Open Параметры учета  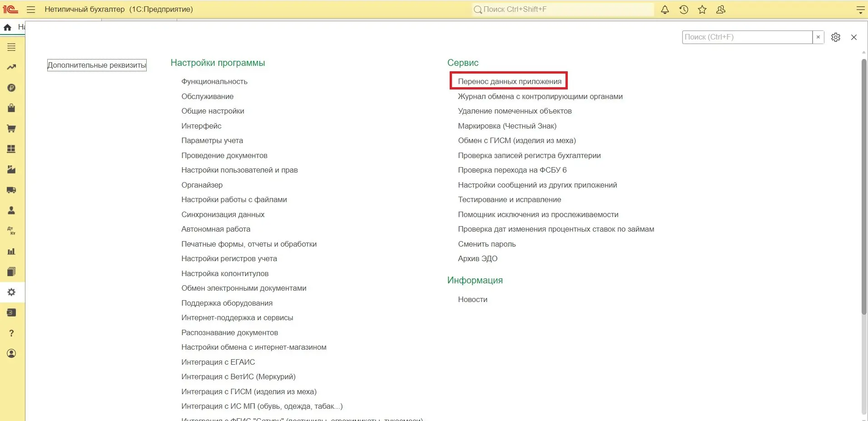click(x=212, y=141)
